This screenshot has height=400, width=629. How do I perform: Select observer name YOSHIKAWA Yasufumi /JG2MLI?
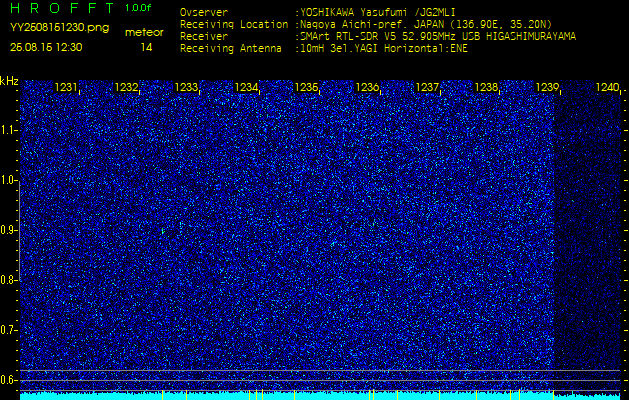click(x=377, y=12)
